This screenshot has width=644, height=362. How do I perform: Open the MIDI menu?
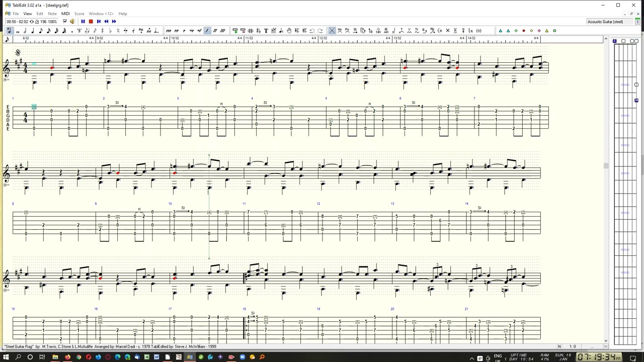click(x=65, y=14)
